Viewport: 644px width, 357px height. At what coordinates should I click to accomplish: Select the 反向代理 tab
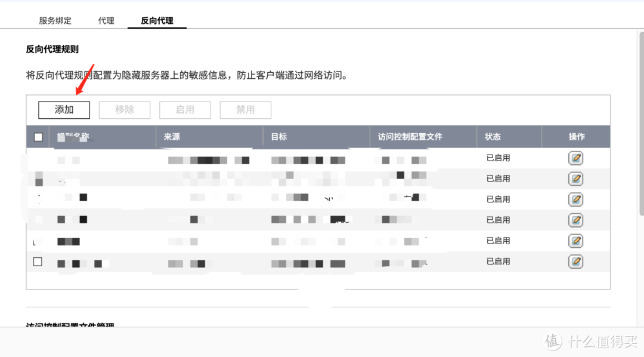[157, 20]
